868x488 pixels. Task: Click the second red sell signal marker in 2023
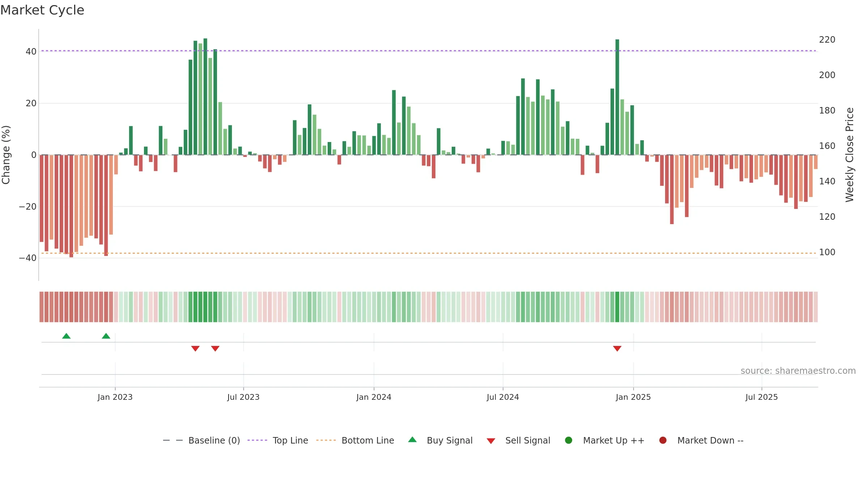215,348
